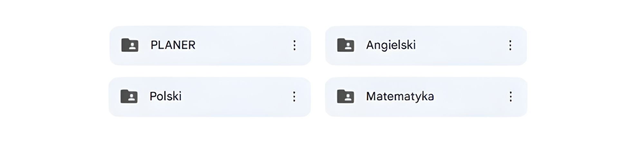Screen dimensions: 644x161
Task: Select the PLANER folder name text
Action: (173, 45)
